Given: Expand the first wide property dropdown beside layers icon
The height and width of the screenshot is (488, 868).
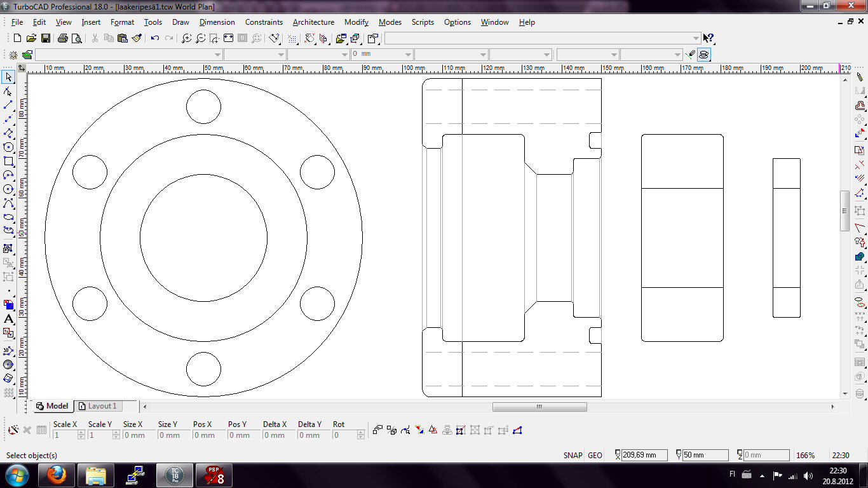Looking at the screenshot, I should [218, 55].
